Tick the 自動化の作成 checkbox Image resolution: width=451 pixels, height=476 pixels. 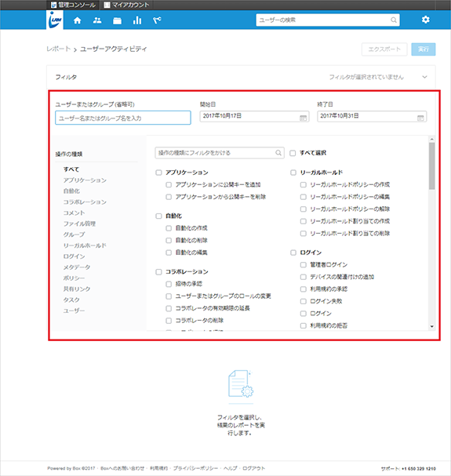click(169, 228)
